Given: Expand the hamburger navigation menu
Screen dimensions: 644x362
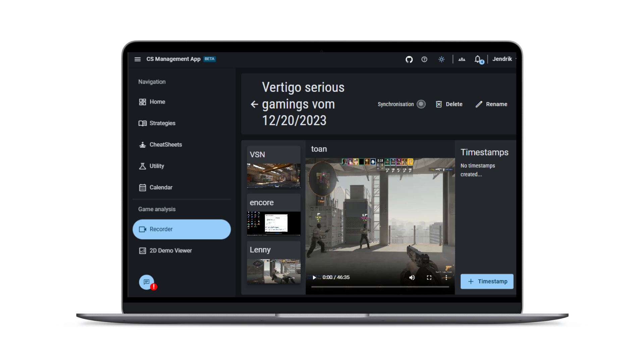Looking at the screenshot, I should (138, 59).
